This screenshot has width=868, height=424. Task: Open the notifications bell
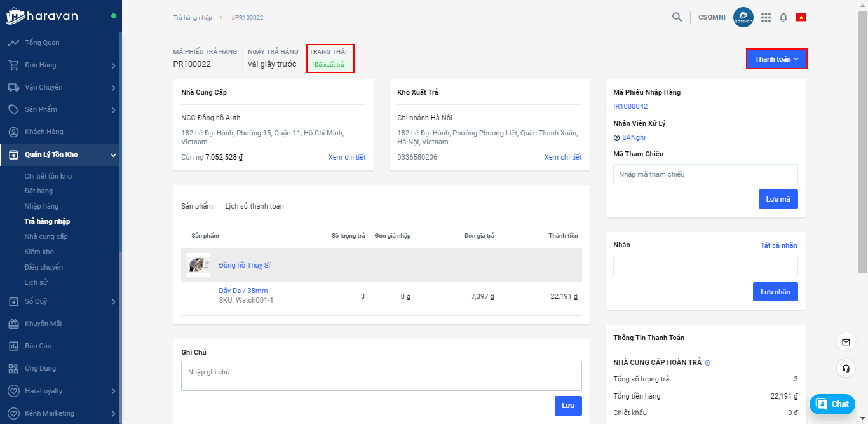[x=783, y=17]
